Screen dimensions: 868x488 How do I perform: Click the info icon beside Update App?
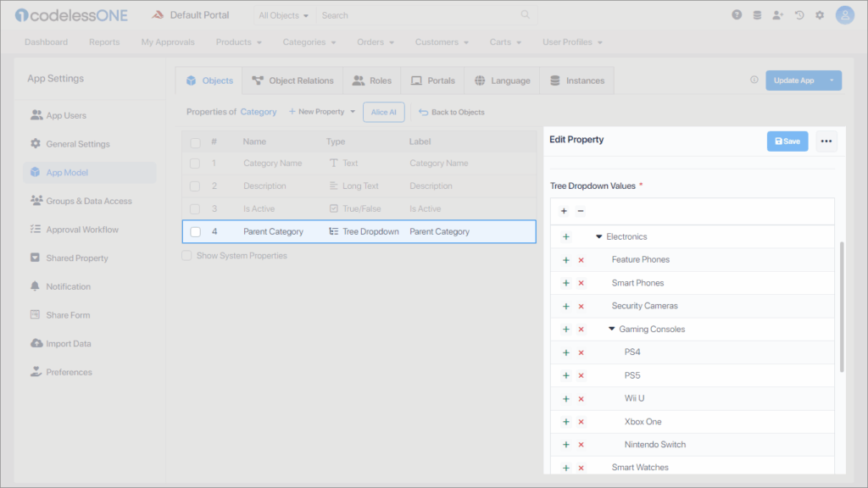point(754,80)
